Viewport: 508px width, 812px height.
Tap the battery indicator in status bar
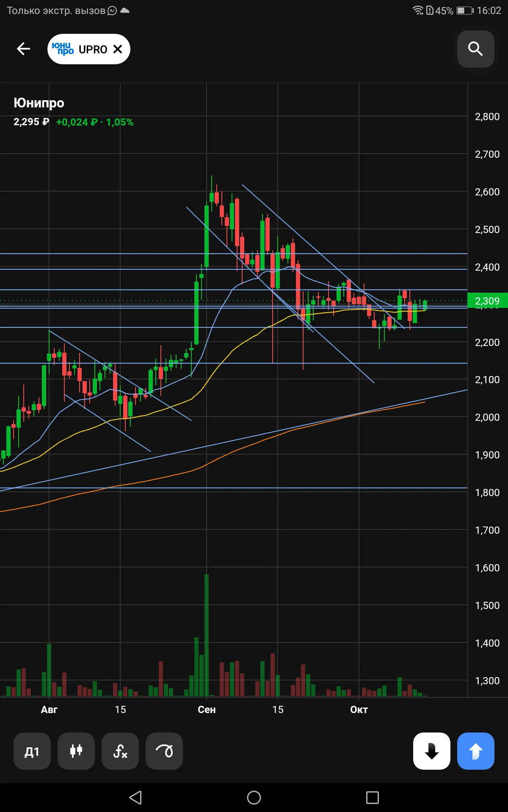[x=465, y=11]
